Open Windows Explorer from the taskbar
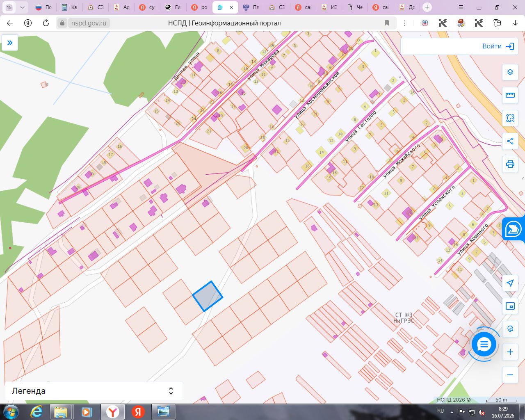The width and height of the screenshot is (525, 420). click(x=61, y=412)
